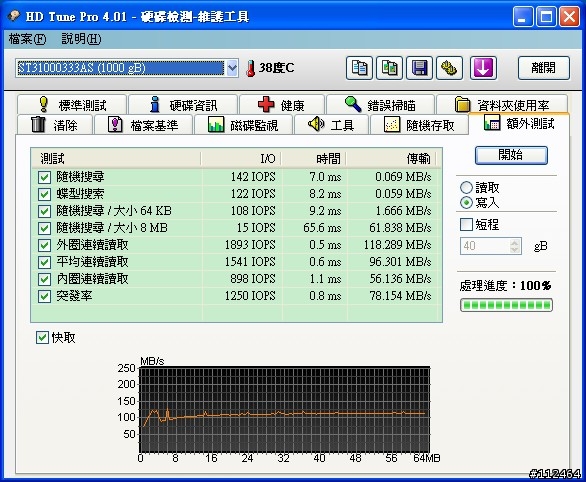Disable the 快取 cache checkbox
Image resolution: width=586 pixels, height=482 pixels.
[x=42, y=337]
